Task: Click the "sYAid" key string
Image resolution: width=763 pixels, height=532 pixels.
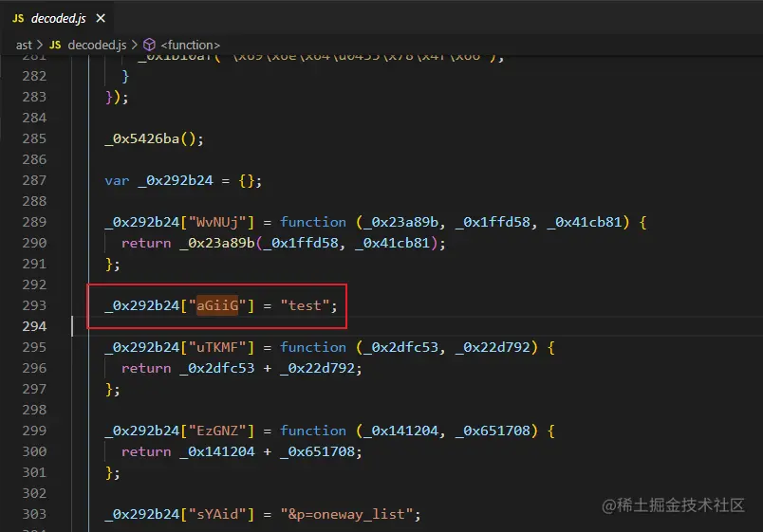Action: pyautogui.click(x=217, y=515)
